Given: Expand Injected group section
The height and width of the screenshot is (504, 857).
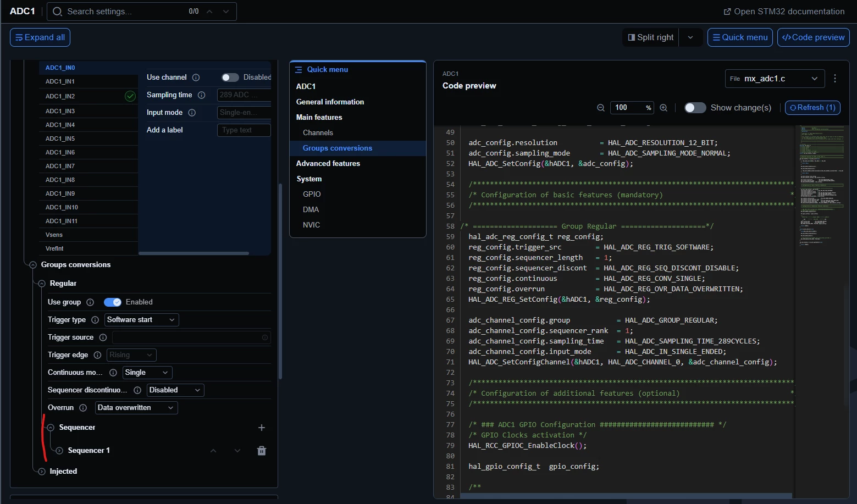Looking at the screenshot, I should pyautogui.click(x=41, y=472).
